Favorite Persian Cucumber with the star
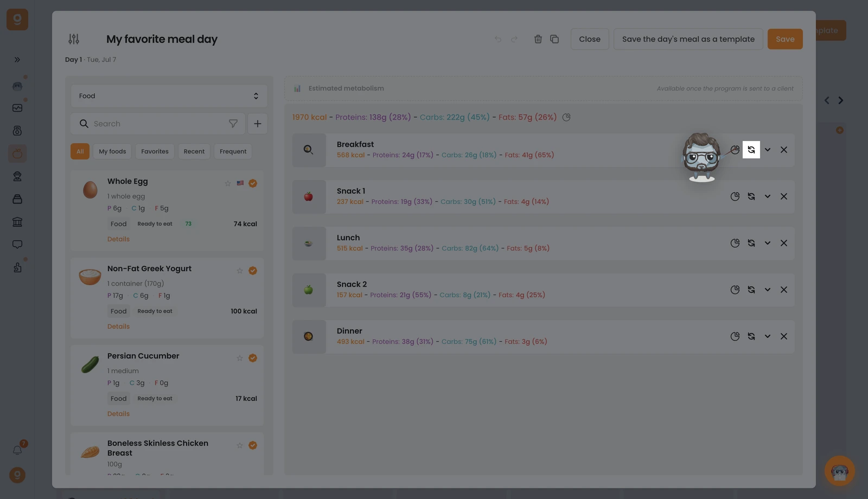 [240, 358]
